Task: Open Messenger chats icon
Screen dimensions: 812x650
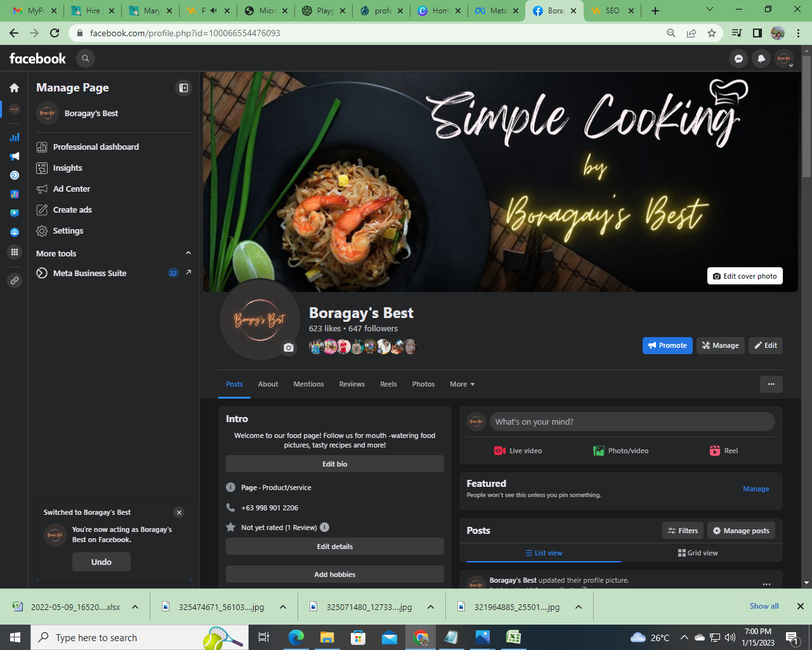Action: tap(738, 58)
